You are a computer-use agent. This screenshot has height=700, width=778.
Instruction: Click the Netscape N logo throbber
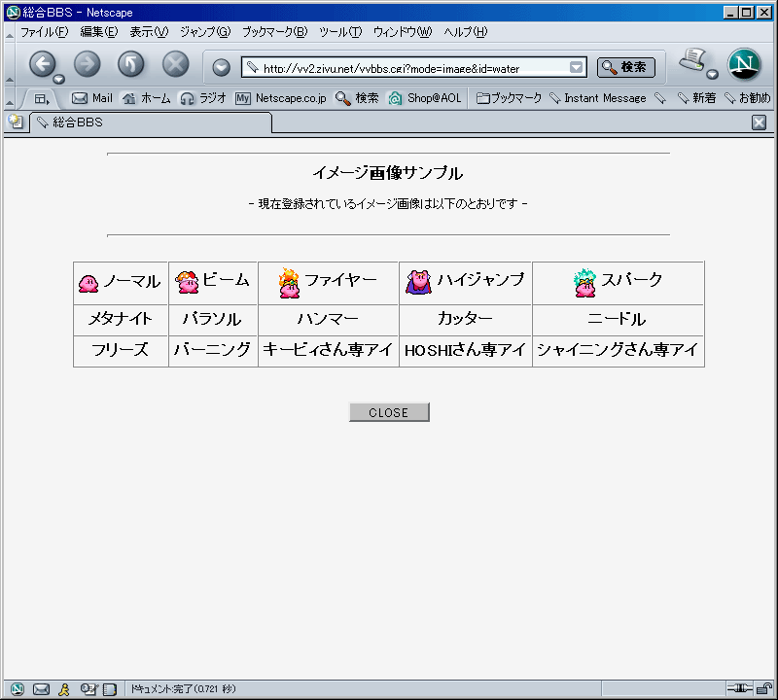744,64
